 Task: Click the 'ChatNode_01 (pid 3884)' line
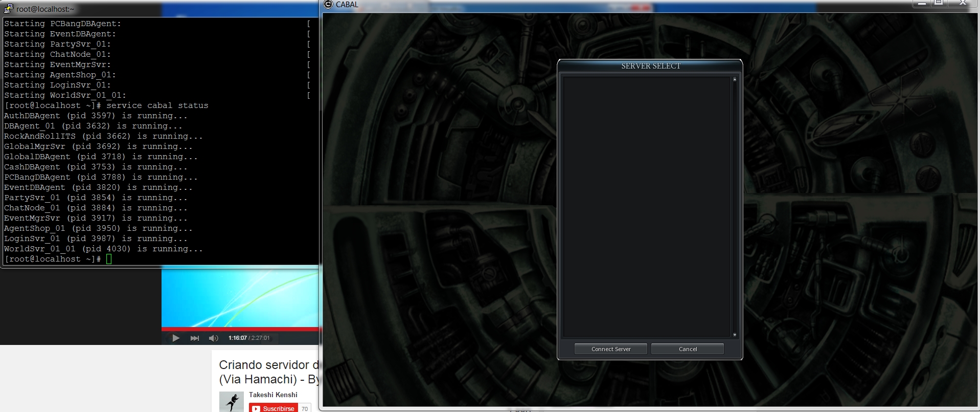click(96, 208)
